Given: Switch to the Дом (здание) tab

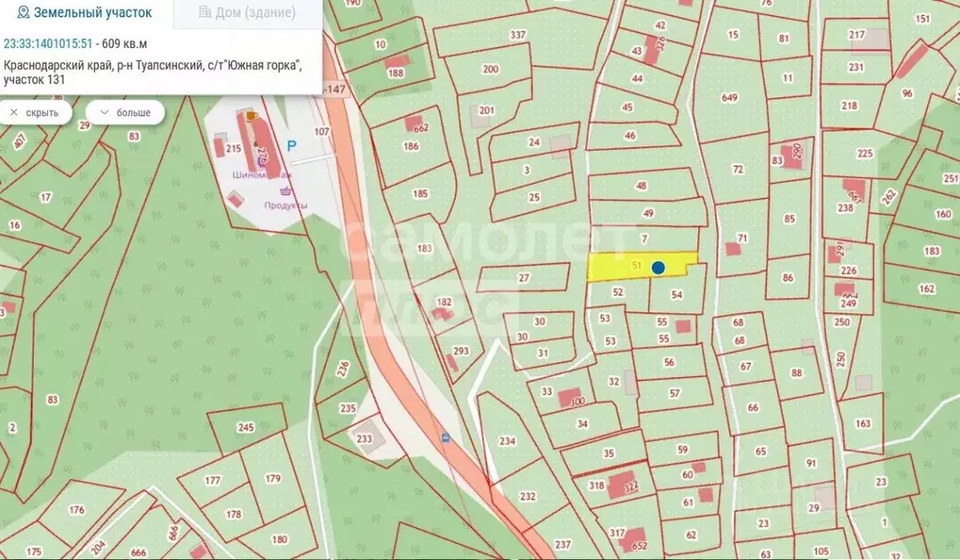Looking at the screenshot, I should click(248, 13).
